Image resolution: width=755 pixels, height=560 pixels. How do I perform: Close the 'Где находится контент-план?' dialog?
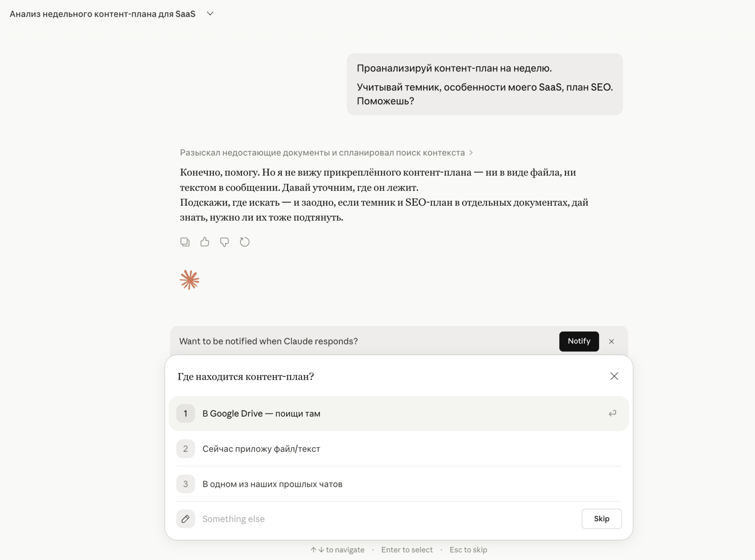[x=614, y=376]
